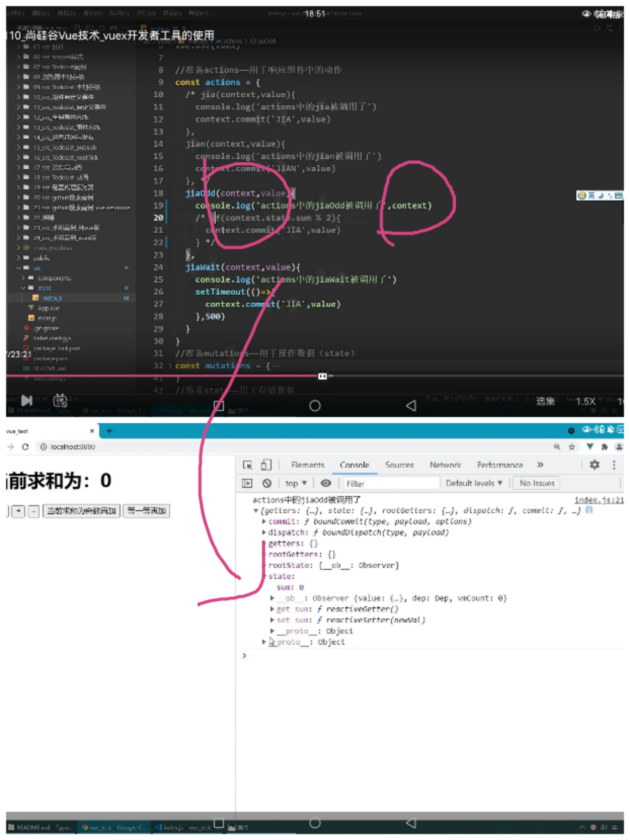Click the DevTools inspect element icon
This screenshot has width=630, height=840.
(x=247, y=465)
